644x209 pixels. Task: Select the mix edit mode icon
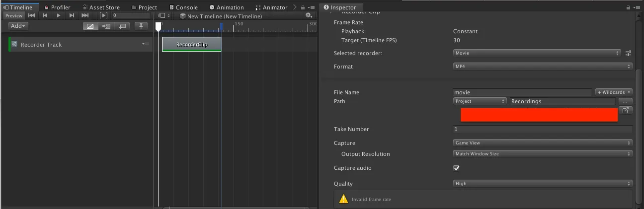point(90,26)
